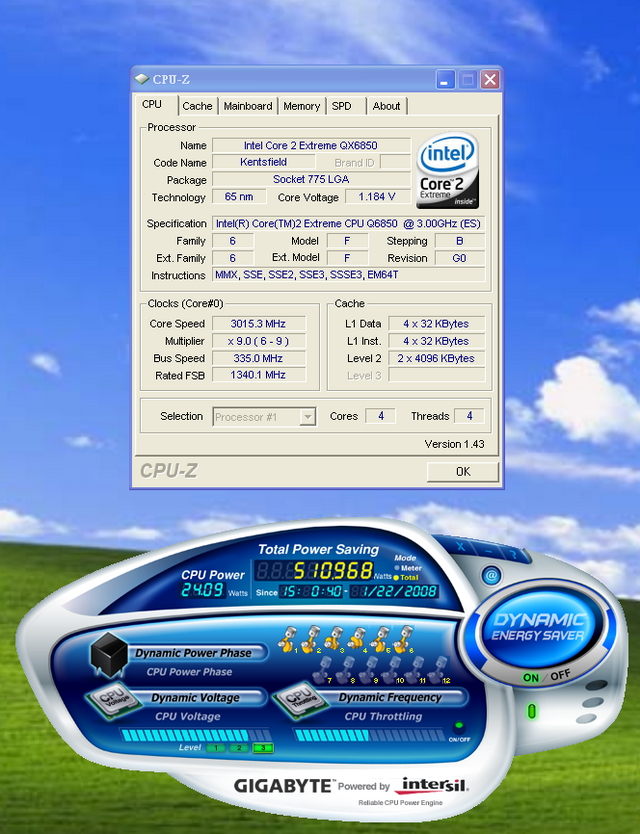Click OFF label under Dynamic Energy Saver
The width and height of the screenshot is (640, 834).
pyautogui.click(x=560, y=675)
